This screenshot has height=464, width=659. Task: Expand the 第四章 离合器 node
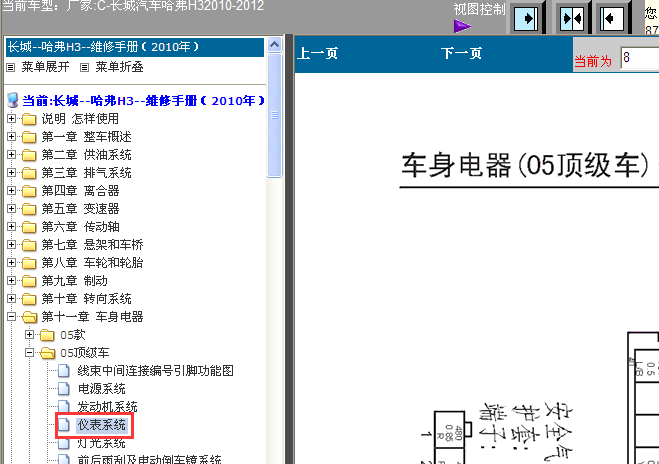pyautogui.click(x=11, y=191)
